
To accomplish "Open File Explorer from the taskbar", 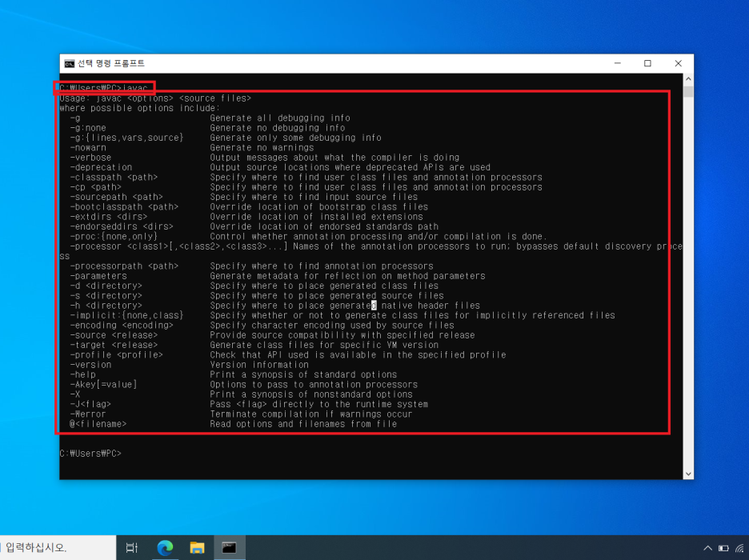I will pyautogui.click(x=197, y=547).
